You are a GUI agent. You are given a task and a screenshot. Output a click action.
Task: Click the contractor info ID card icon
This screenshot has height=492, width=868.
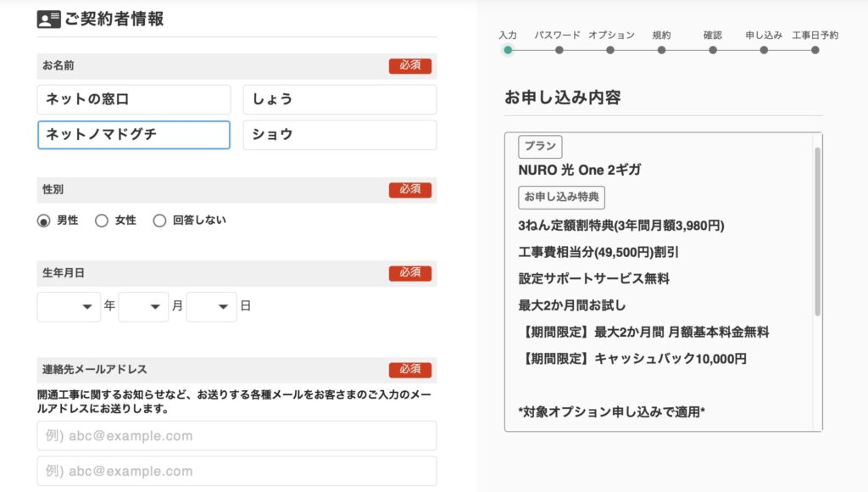tap(49, 20)
